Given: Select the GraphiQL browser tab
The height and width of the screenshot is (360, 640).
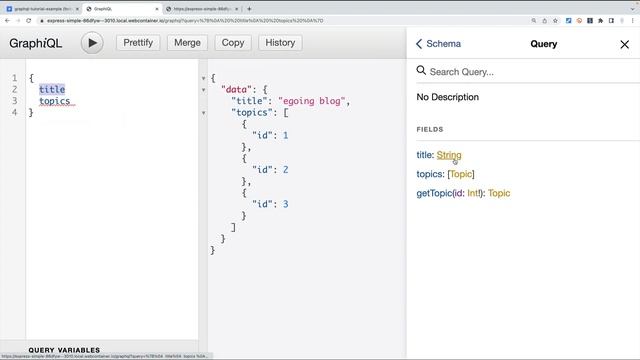Looking at the screenshot, I should (x=121, y=9).
